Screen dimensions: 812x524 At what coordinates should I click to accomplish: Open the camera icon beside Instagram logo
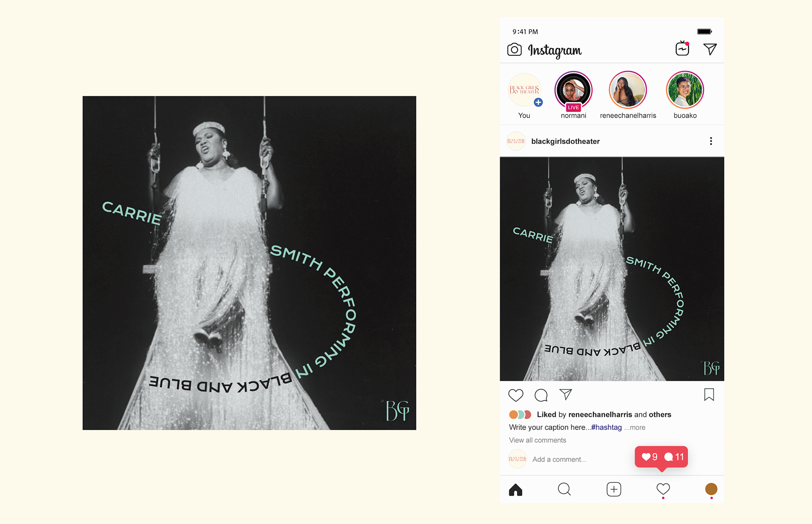point(514,50)
